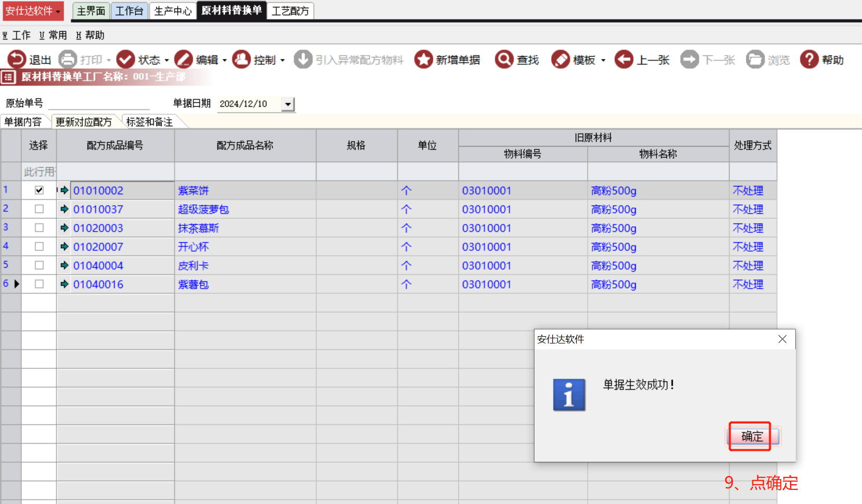Click 确定 in the success dialog
The width and height of the screenshot is (862, 504).
752,436
